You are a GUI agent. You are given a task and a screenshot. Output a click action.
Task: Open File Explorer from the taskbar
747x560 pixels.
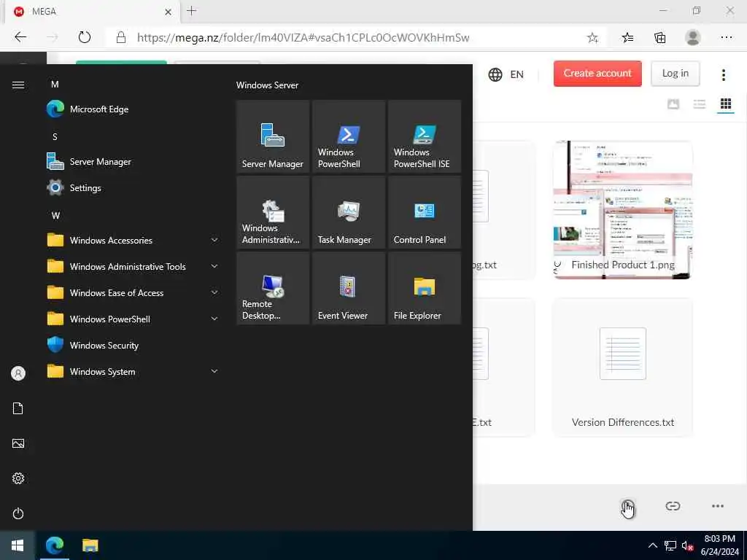[90, 545]
